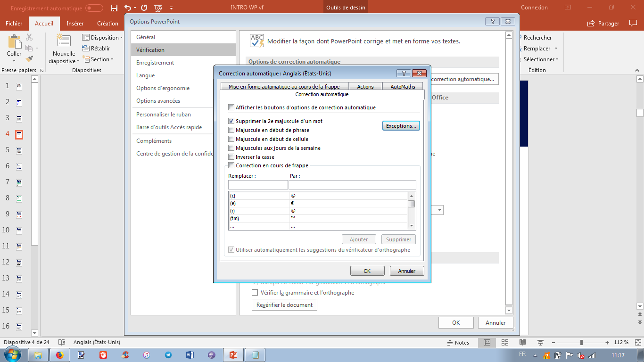Uncheck Supprimer la 2e majuscule d'un mot
The image size is (644, 362).
[231, 121]
